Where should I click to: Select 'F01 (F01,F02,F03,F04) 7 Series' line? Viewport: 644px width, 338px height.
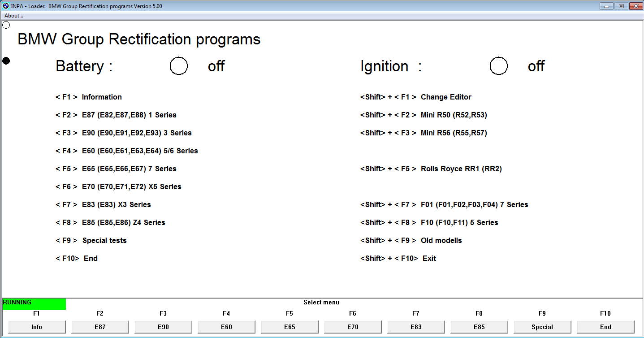click(x=444, y=204)
